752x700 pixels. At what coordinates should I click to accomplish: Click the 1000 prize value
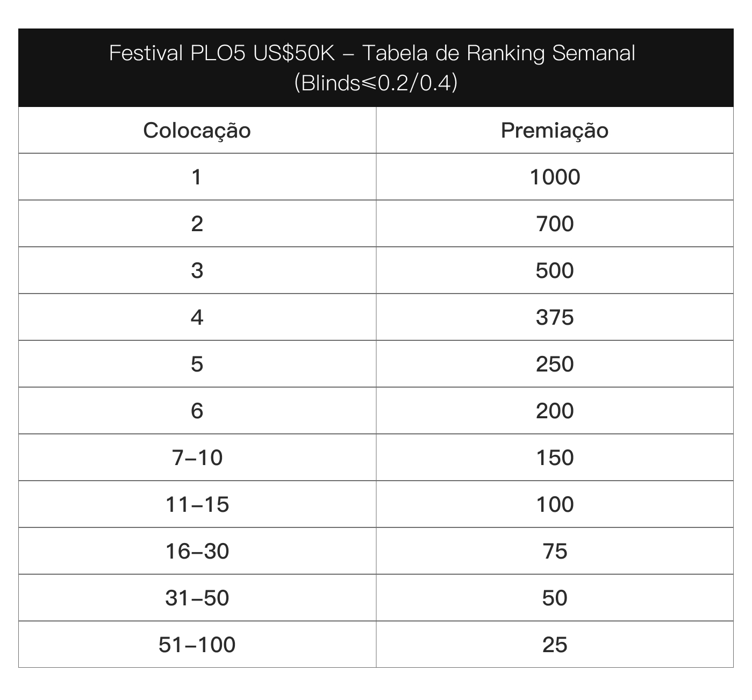pyautogui.click(x=555, y=177)
